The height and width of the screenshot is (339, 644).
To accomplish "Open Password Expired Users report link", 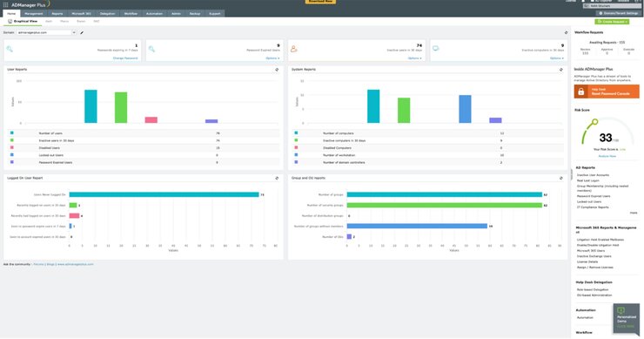I will 594,196.
